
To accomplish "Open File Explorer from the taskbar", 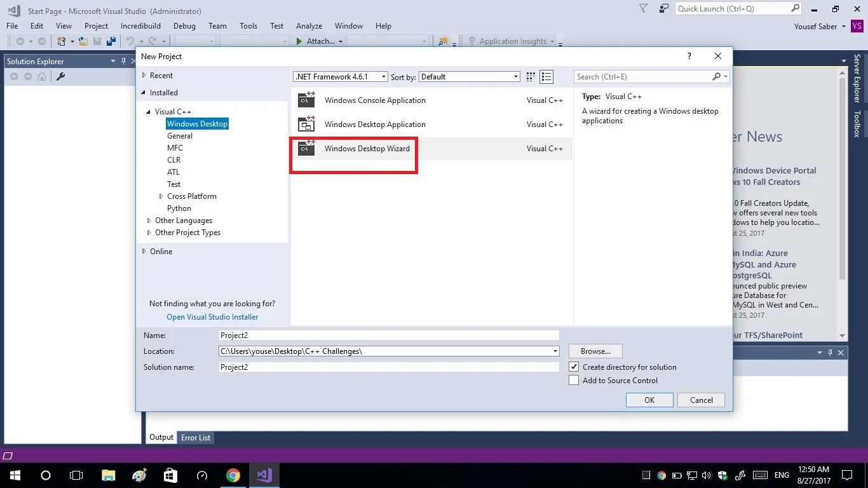I will [x=109, y=475].
